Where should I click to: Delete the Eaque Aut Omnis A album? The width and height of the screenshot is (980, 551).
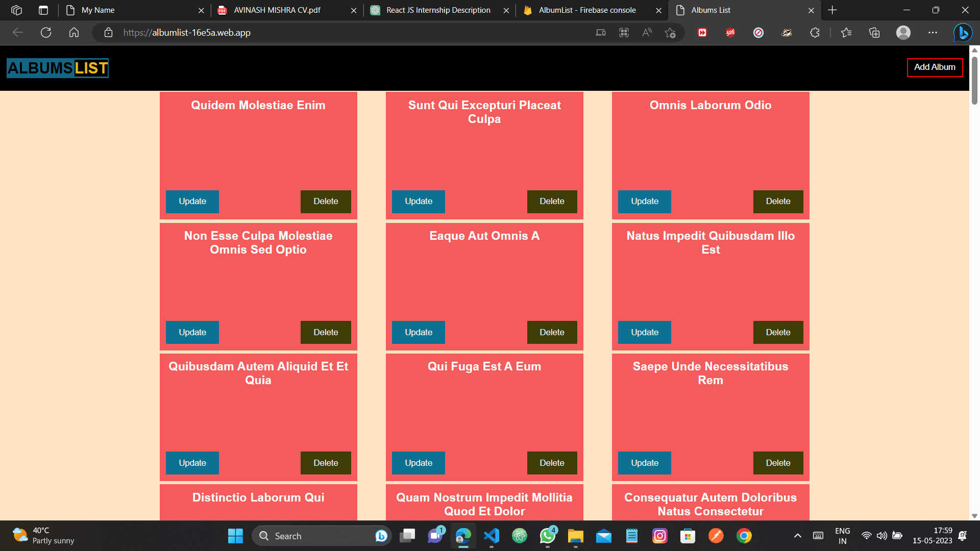click(552, 332)
